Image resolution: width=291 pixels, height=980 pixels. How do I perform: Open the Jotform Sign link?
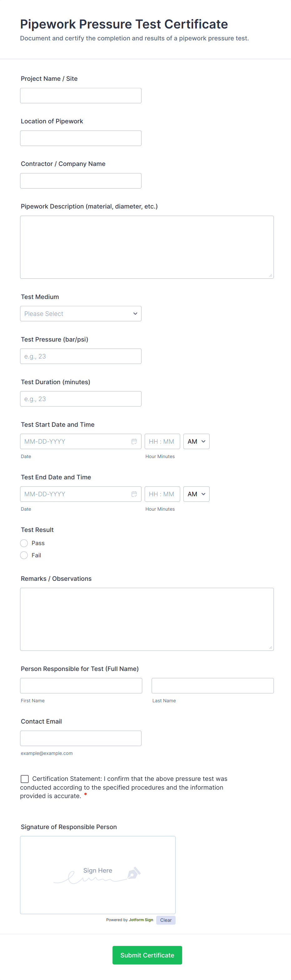click(x=141, y=920)
